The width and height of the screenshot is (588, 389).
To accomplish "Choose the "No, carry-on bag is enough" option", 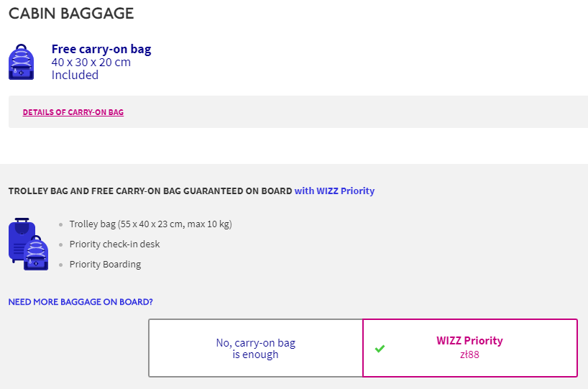I will tap(256, 348).
